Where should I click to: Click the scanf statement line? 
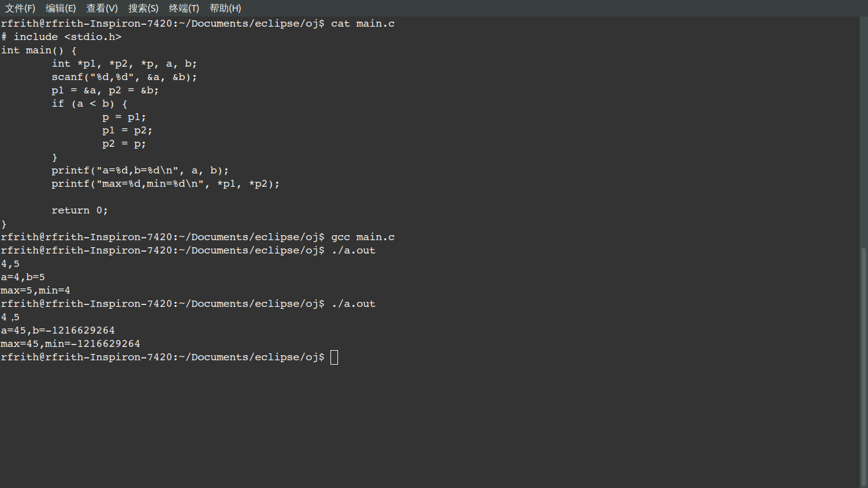tap(125, 77)
